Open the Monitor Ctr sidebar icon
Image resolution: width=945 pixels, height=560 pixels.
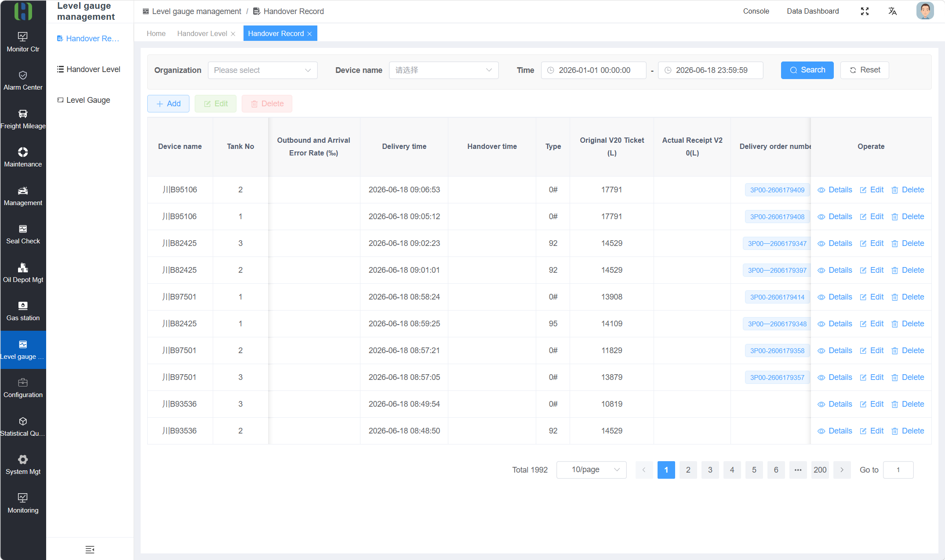23,36
